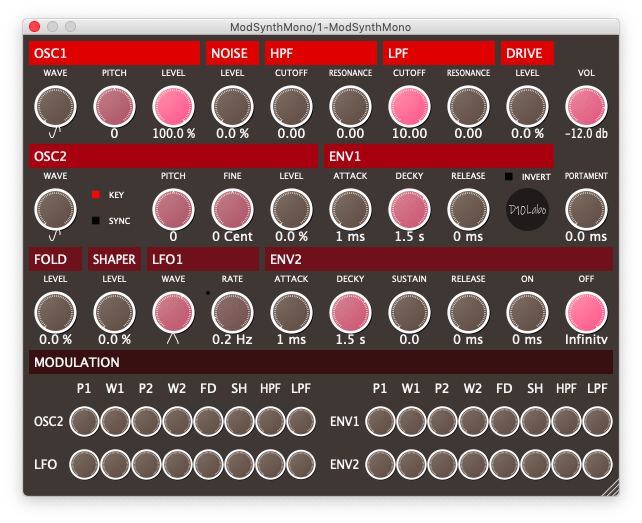Click the OSC2 WAVE selector knob

[x=55, y=207]
